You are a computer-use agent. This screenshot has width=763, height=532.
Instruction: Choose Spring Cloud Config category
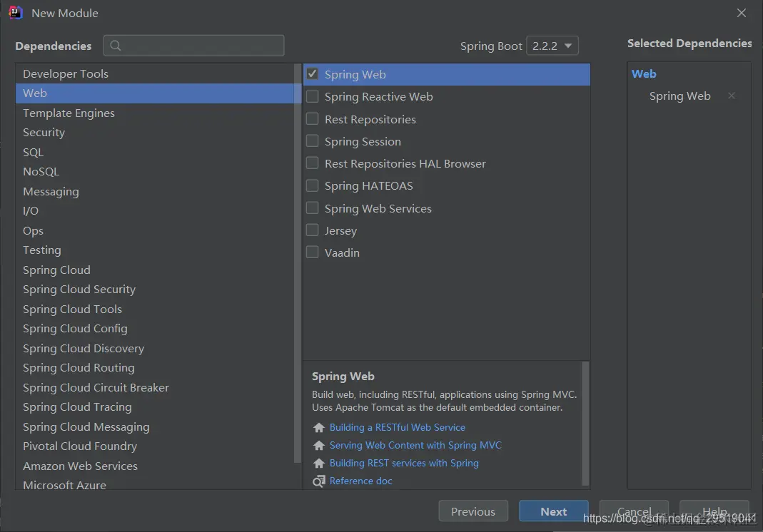(x=155, y=329)
